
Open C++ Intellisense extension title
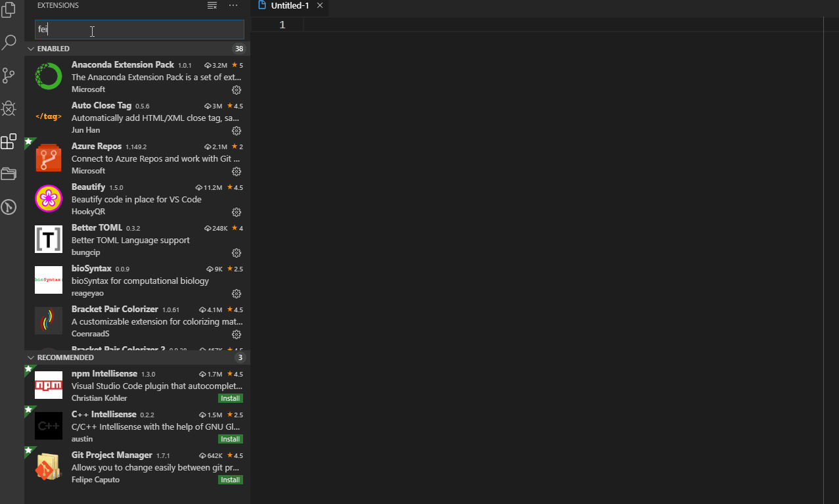pos(104,415)
